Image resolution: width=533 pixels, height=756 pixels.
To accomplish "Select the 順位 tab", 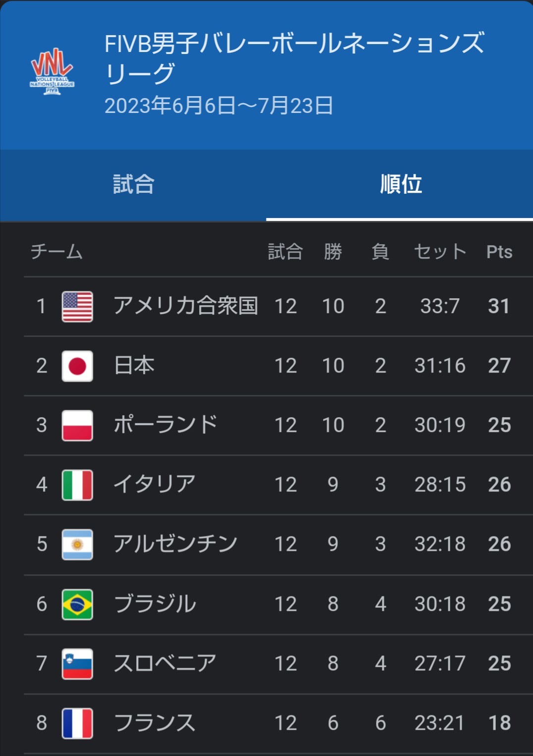I will [x=400, y=184].
